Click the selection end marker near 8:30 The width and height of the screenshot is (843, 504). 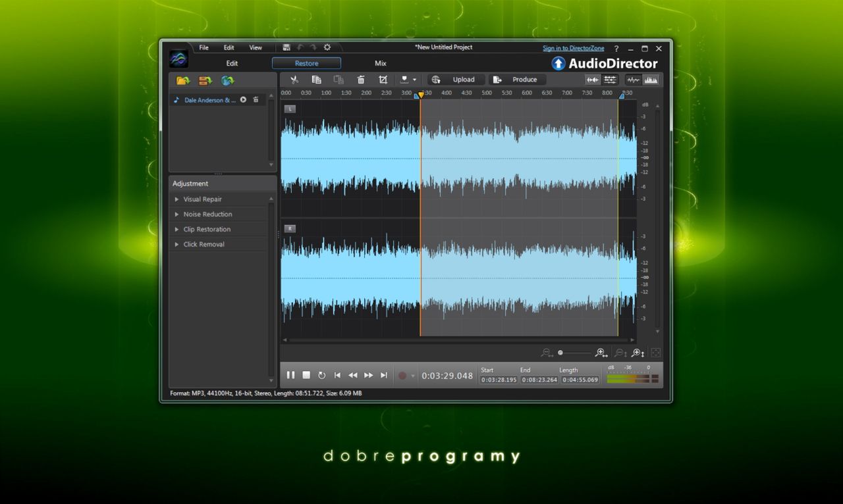(620, 95)
